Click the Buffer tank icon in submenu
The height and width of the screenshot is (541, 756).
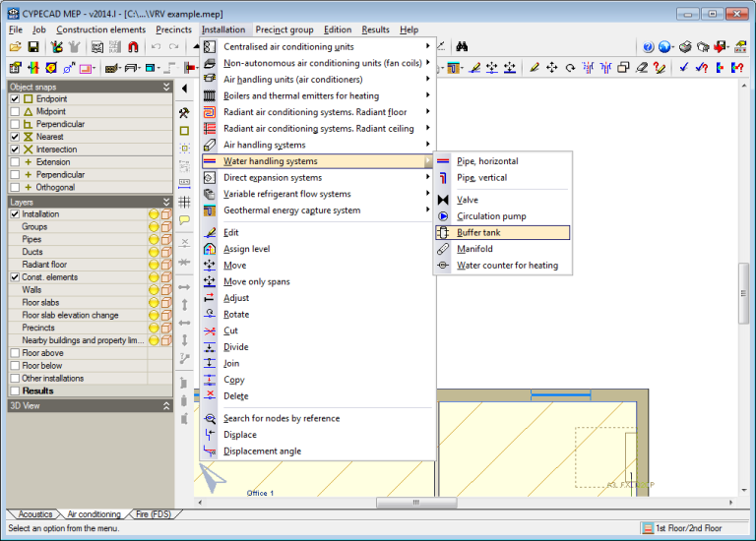point(443,233)
